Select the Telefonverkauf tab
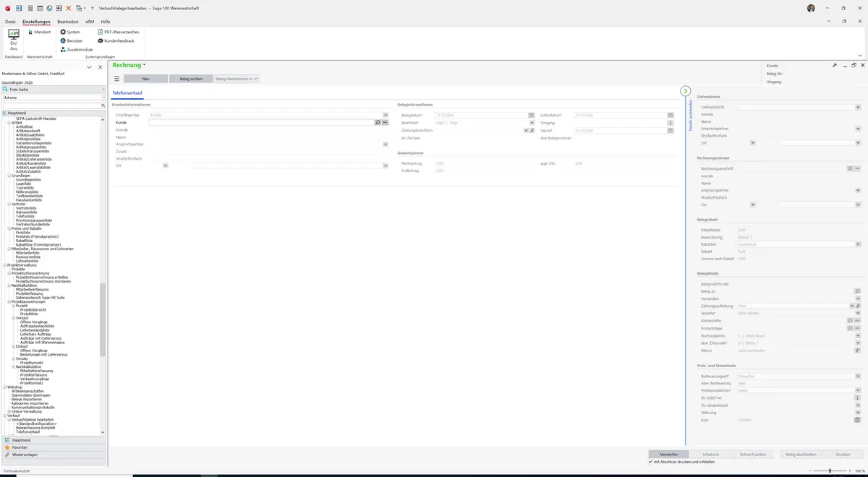The width and height of the screenshot is (868, 477). click(x=127, y=93)
